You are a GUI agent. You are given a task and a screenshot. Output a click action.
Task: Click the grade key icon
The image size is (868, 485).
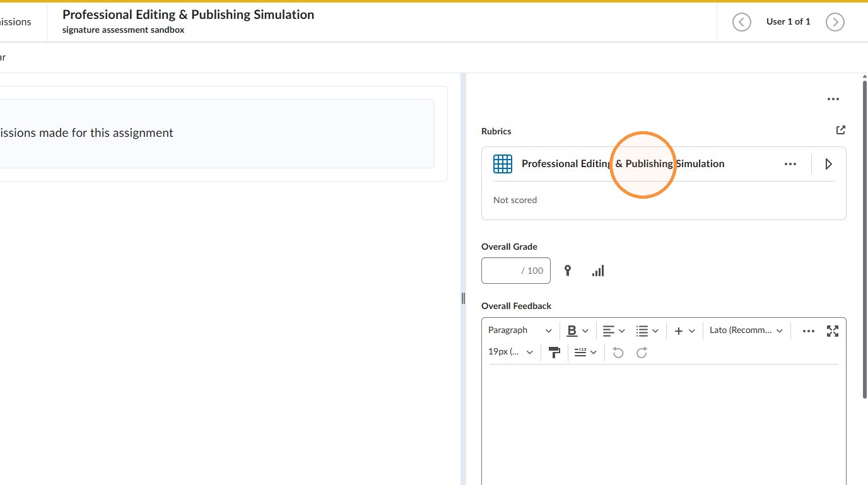pyautogui.click(x=568, y=271)
